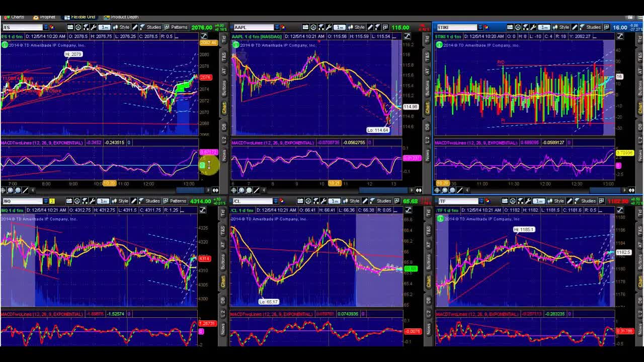Toggle L2 side tab beside AAPL chart

[428, 140]
